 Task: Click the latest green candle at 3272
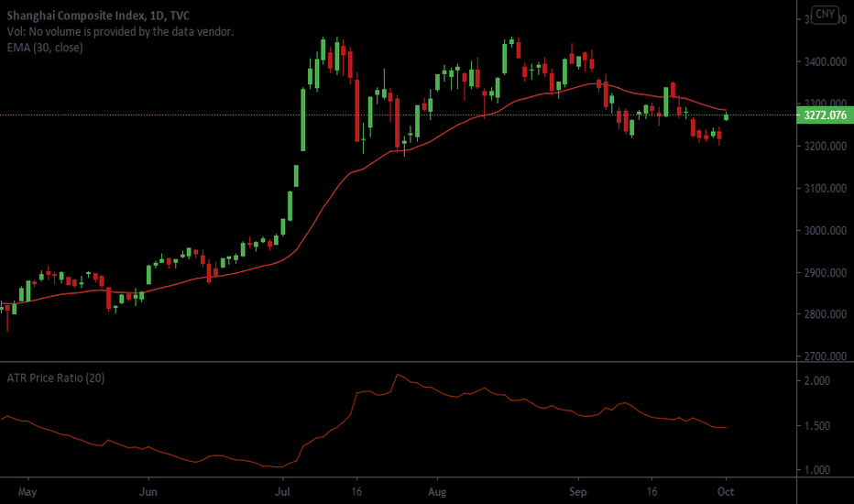point(726,116)
